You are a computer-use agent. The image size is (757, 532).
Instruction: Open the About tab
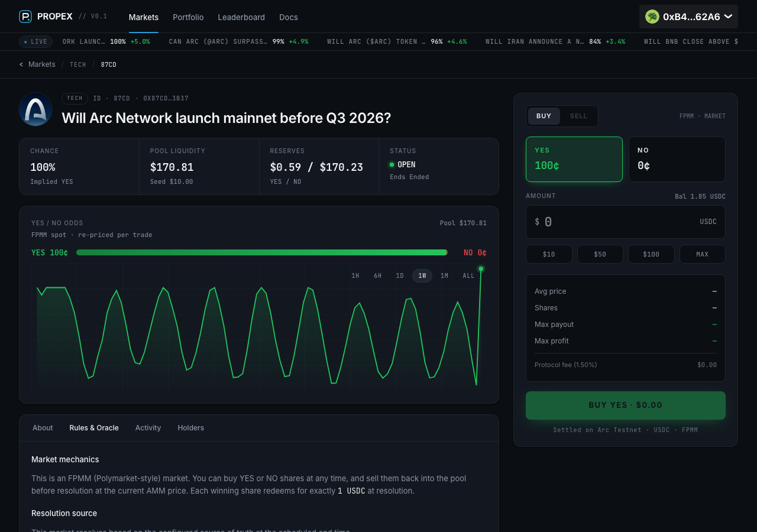[43, 428]
